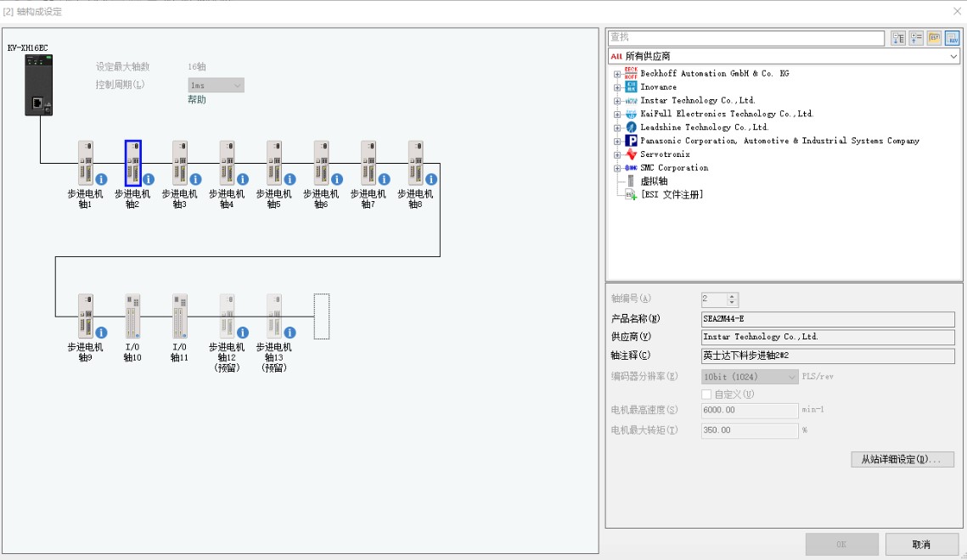967x560 pixels.
Task: Click the [ESI 文件注册] tree entry
Action: tap(672, 195)
